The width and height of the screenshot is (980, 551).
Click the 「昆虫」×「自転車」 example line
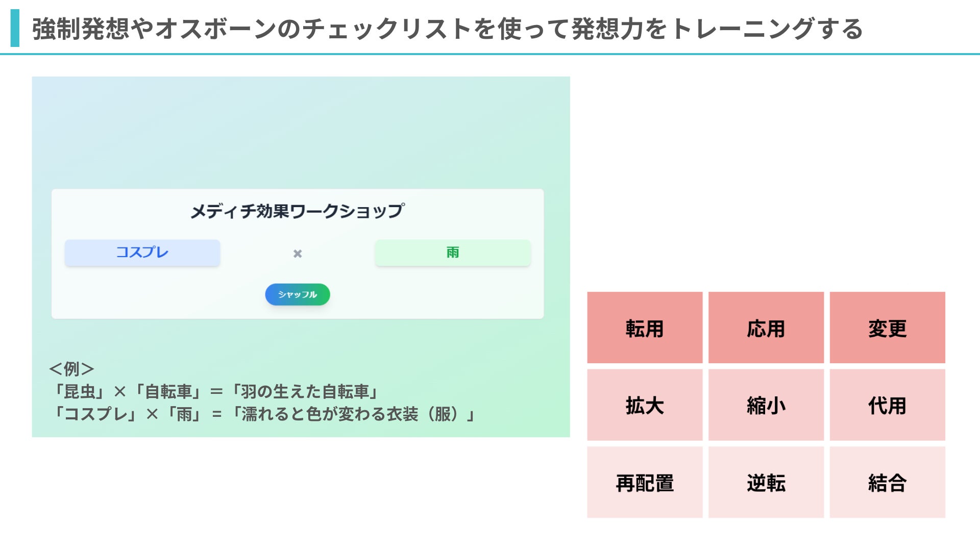click(215, 392)
